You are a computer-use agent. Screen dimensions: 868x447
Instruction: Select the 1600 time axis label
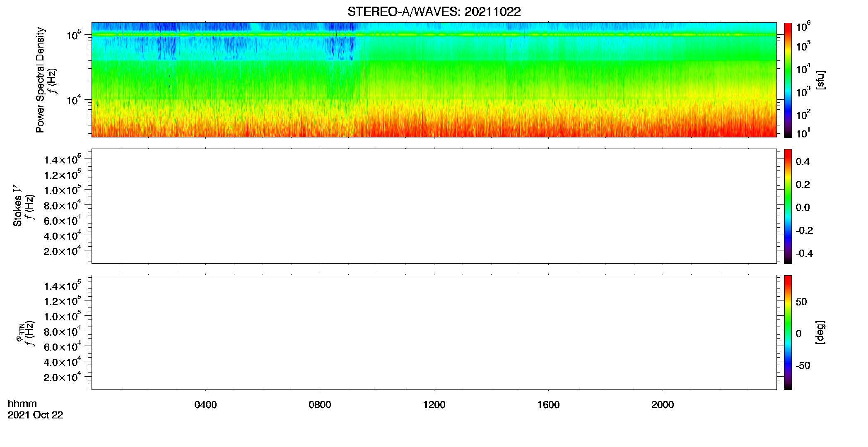pos(548,405)
